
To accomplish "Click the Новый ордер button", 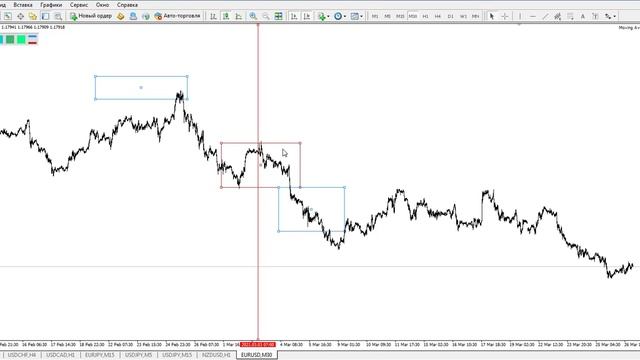I will coord(91,16).
